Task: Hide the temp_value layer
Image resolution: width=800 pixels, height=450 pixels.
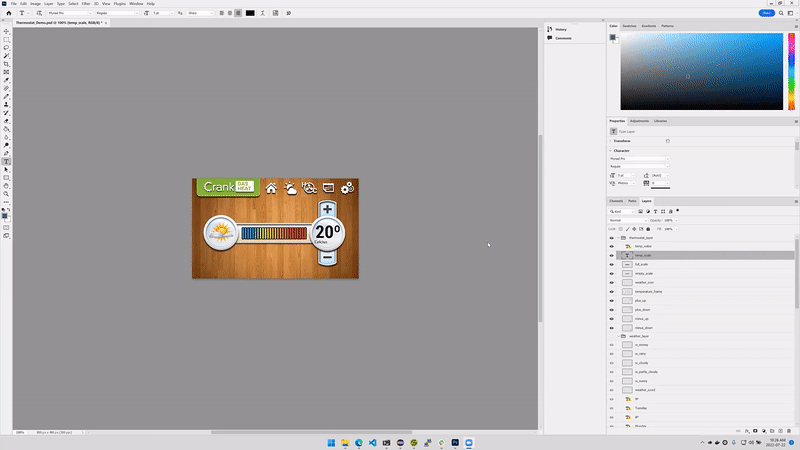Action: coord(611,246)
